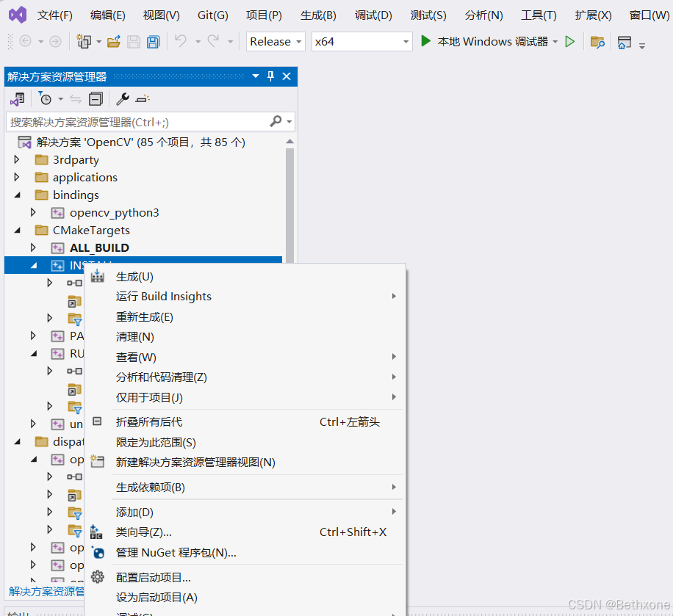Expand the 3rdparty folder
This screenshot has width=673, height=616.
(x=17, y=159)
